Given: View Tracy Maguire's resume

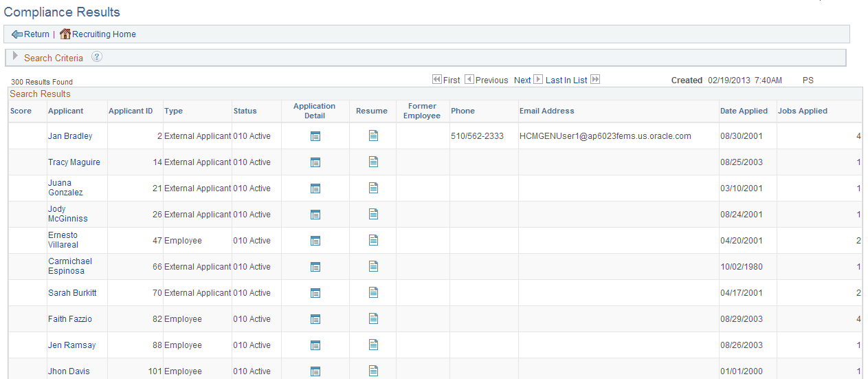Looking at the screenshot, I should pyautogui.click(x=373, y=162).
